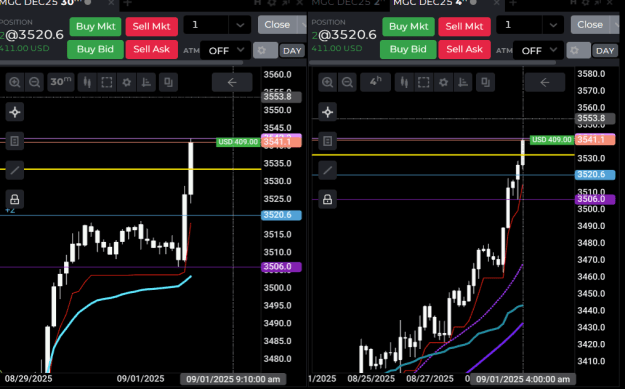625x389 pixels.
Task: Enable crosshair tool on 4h chart
Action: pos(328,112)
